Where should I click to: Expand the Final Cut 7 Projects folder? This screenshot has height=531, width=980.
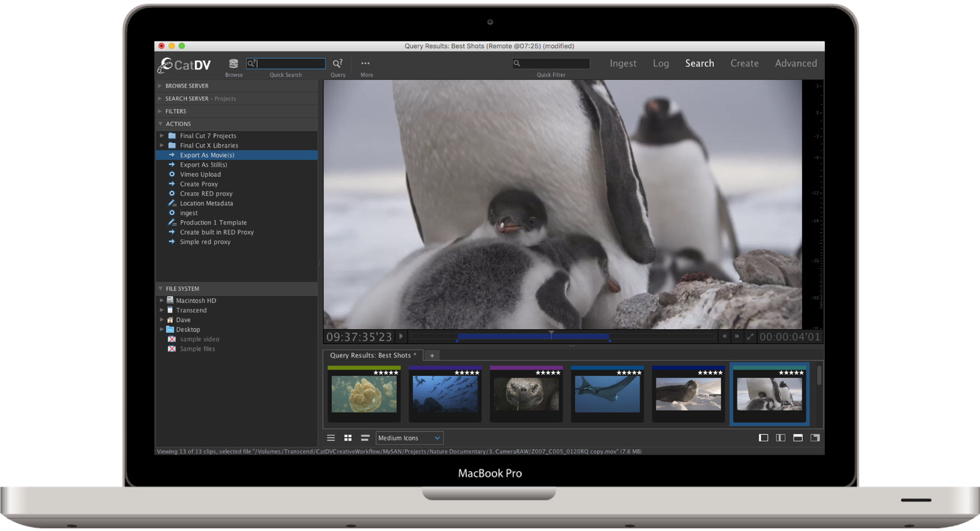162,136
